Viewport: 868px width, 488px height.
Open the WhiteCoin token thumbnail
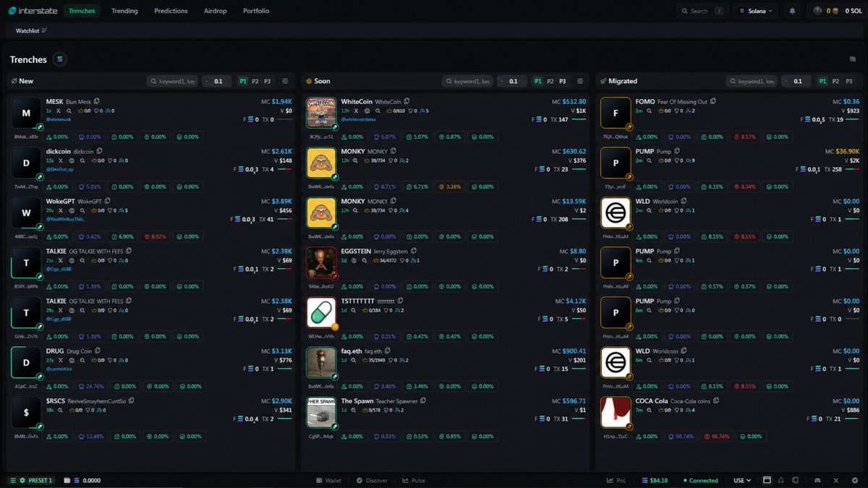pyautogui.click(x=322, y=114)
